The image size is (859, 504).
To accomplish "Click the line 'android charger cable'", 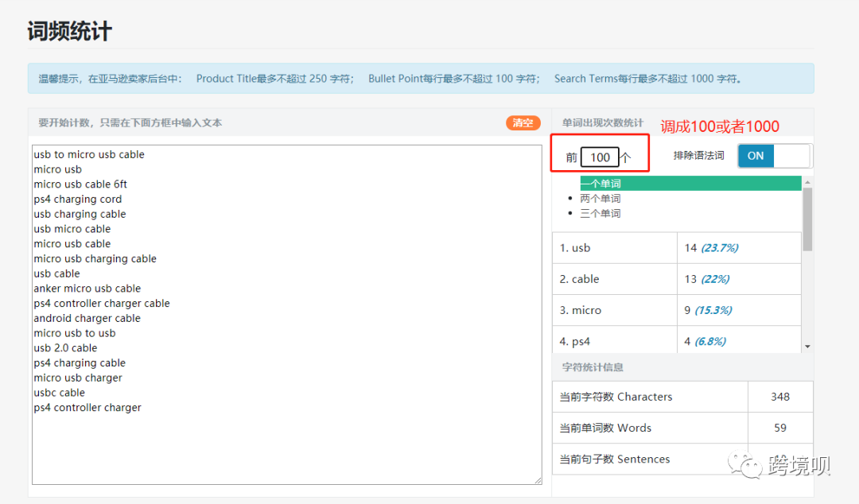I will (87, 318).
